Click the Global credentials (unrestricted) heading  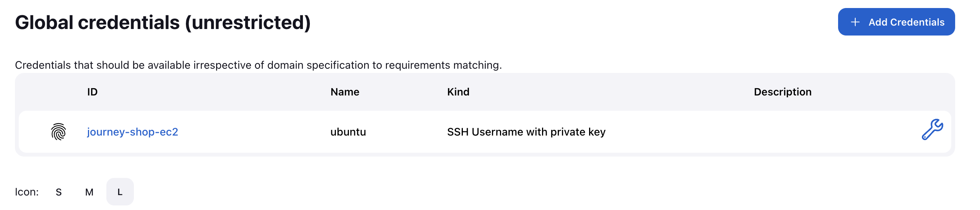[x=163, y=22]
